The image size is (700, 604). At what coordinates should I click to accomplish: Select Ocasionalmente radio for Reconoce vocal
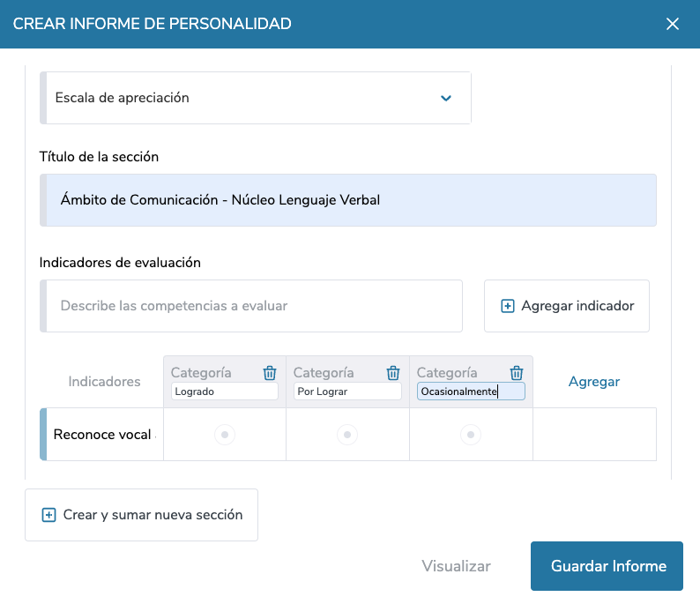pos(471,435)
